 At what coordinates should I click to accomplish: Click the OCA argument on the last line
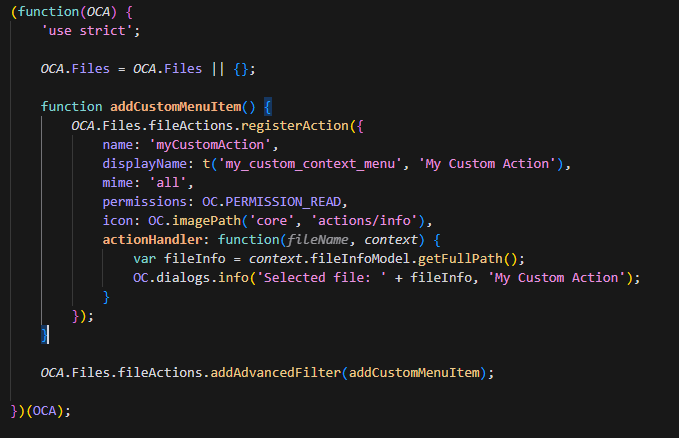[x=46, y=411]
